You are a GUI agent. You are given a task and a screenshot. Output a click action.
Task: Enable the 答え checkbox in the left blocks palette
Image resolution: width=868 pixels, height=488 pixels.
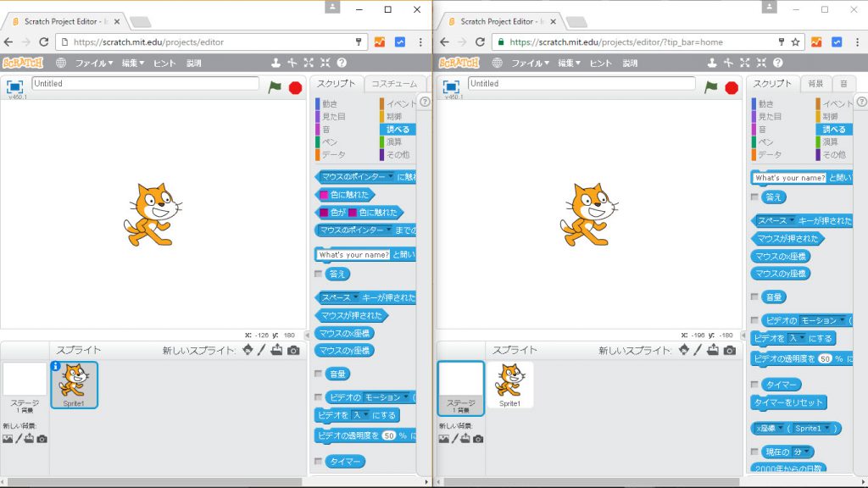pyautogui.click(x=319, y=274)
